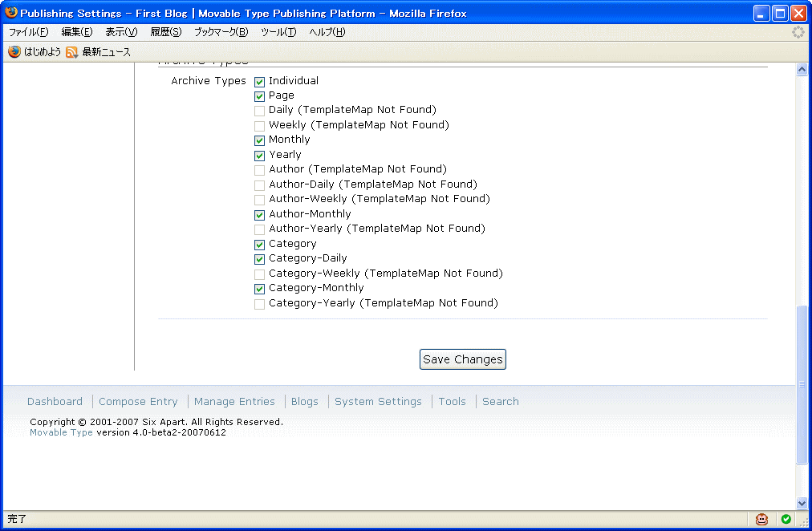Open the はじめよう bookmark
812x531 pixels.
click(43, 52)
